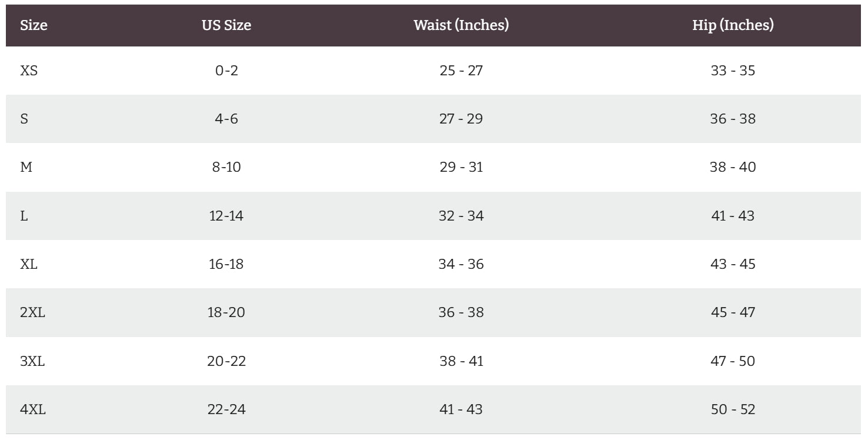868x440 pixels.
Task: Select the Waist (Inches) header
Action: click(461, 25)
